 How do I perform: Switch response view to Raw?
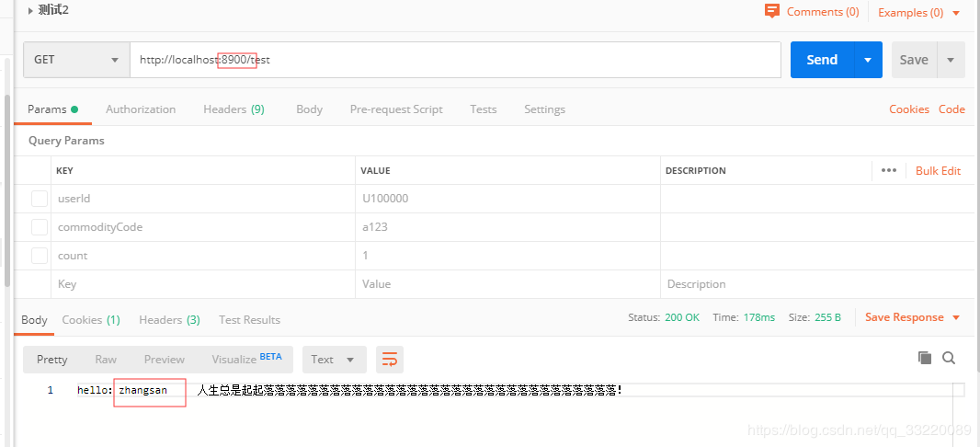tap(106, 360)
